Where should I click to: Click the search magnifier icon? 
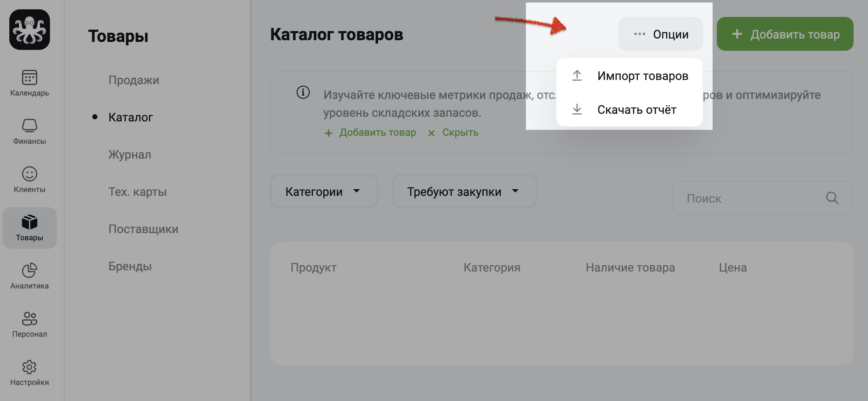(x=832, y=198)
